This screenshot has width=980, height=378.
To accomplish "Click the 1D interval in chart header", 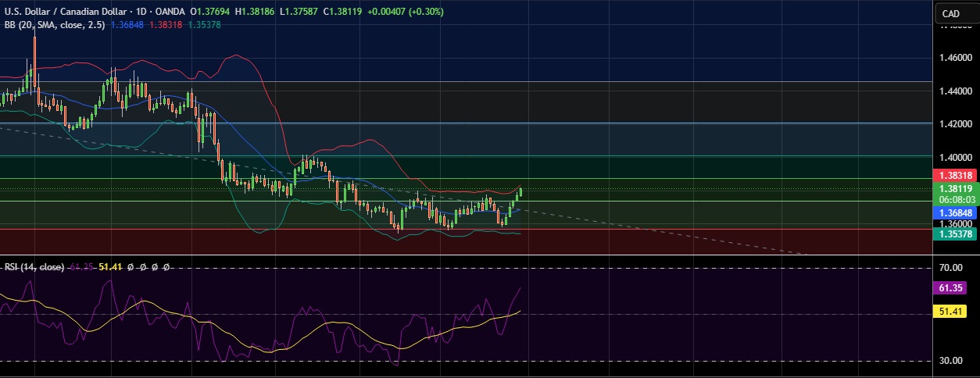I will click(143, 12).
